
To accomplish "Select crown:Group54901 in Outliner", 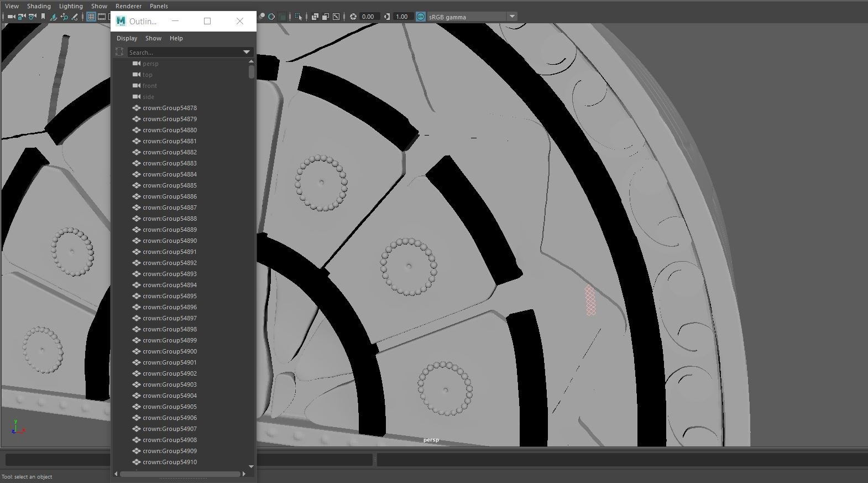I will point(169,362).
